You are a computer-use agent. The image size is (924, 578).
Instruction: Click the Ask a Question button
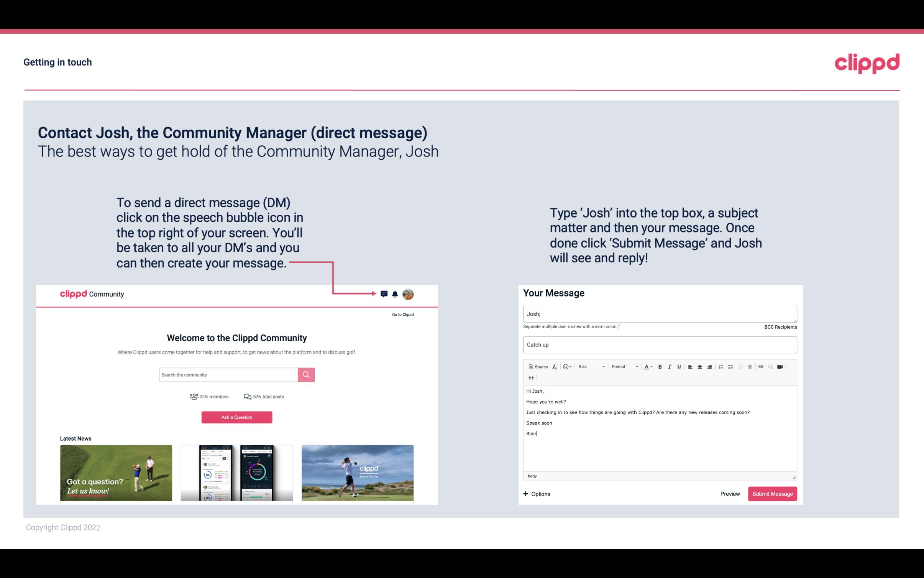point(237,417)
